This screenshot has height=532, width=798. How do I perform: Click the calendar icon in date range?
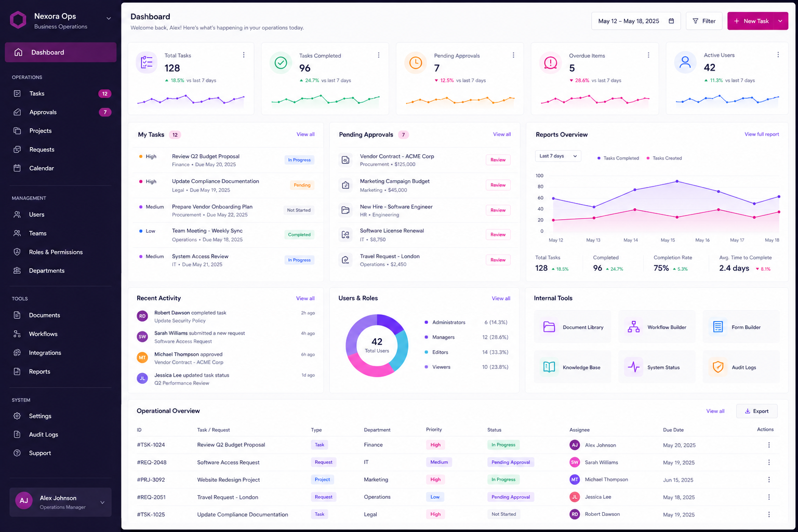pos(671,21)
